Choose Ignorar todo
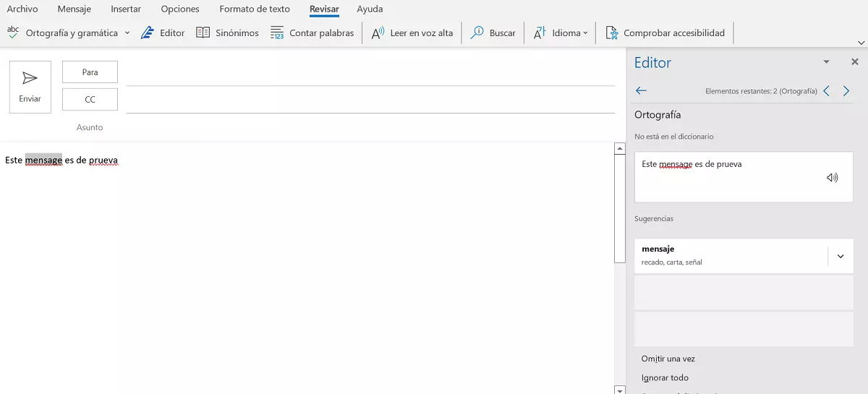868x394 pixels. pos(665,377)
